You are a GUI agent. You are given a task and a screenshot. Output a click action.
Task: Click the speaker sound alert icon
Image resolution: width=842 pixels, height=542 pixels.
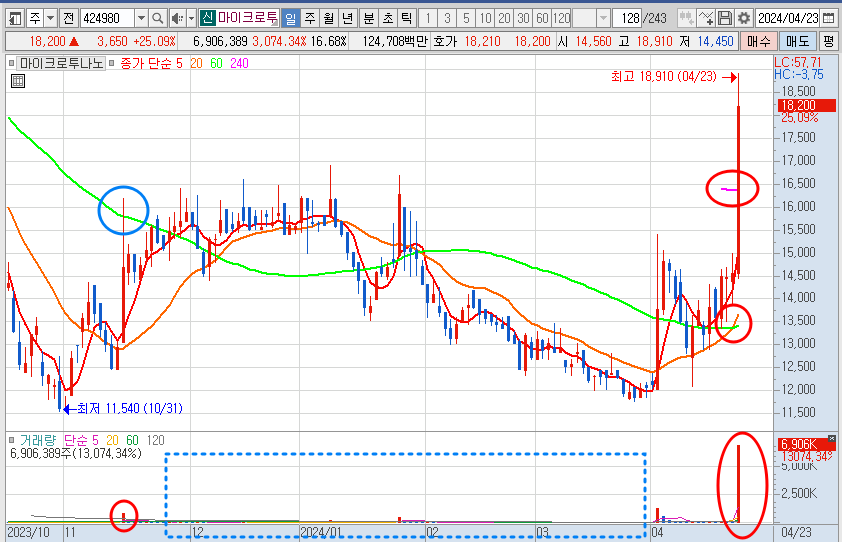pos(177,19)
